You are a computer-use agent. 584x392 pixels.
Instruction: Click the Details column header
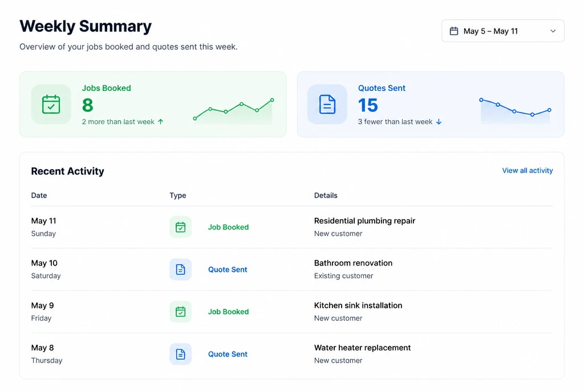(326, 195)
